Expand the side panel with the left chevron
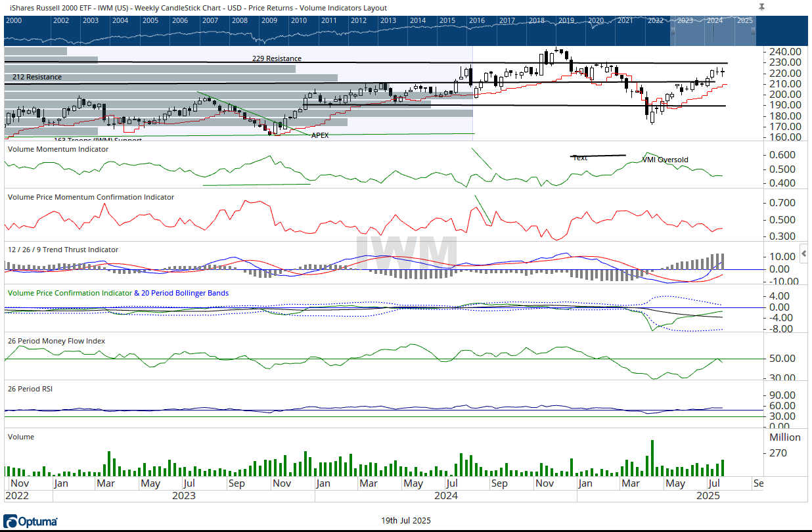The width and height of the screenshot is (812, 532). (804, 254)
